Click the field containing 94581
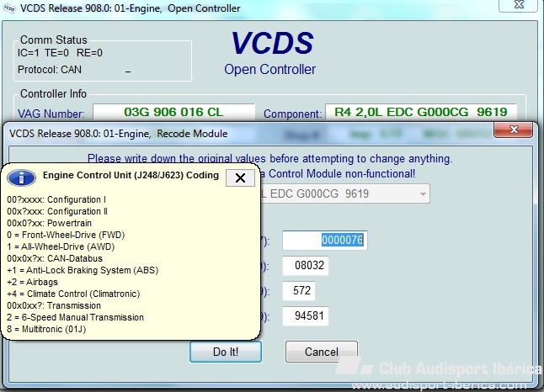Viewport: 544px width, 392px height. pos(306,316)
